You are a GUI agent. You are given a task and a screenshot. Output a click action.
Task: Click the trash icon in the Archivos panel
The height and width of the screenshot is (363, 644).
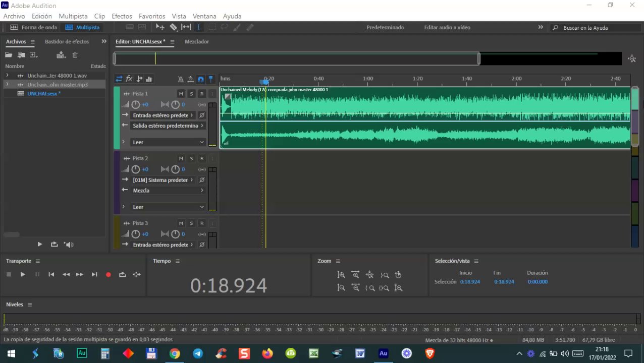pos(75,55)
